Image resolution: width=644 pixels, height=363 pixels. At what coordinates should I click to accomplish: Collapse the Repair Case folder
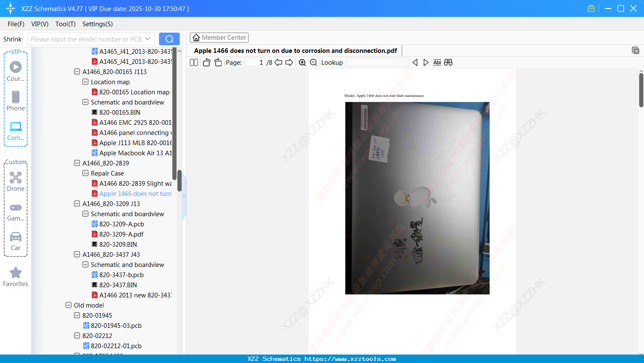[85, 173]
